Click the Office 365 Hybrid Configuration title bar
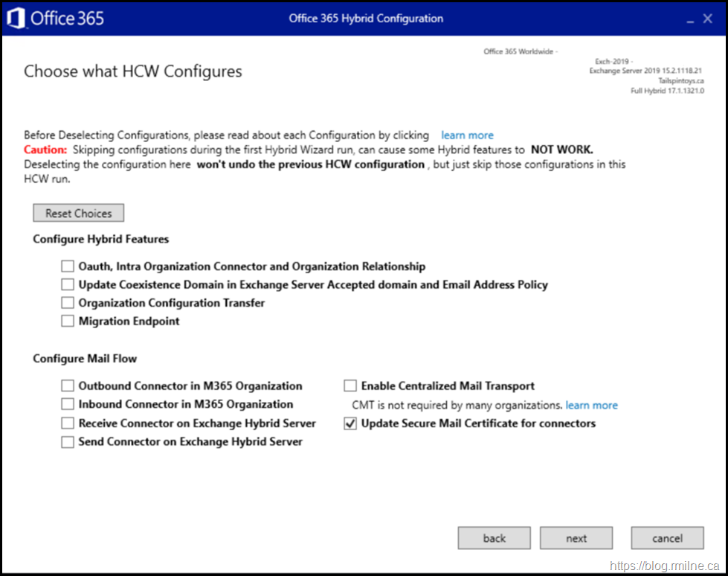The width and height of the screenshot is (728, 576). (366, 19)
